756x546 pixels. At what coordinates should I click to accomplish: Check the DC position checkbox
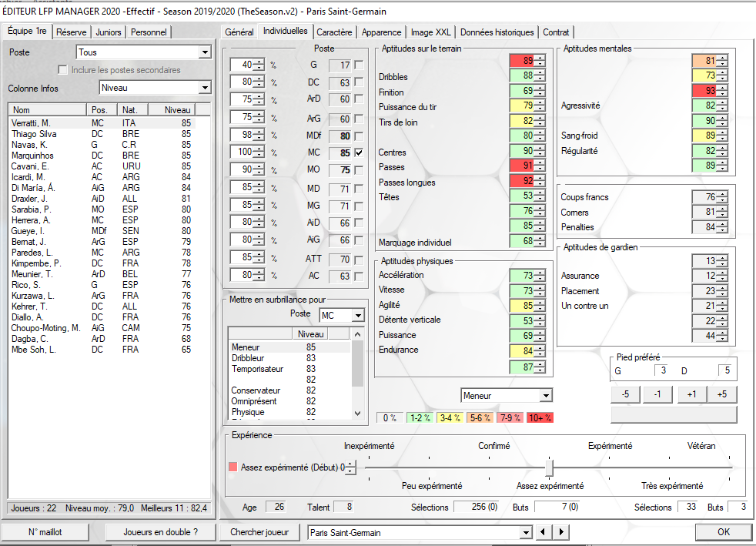[359, 82]
